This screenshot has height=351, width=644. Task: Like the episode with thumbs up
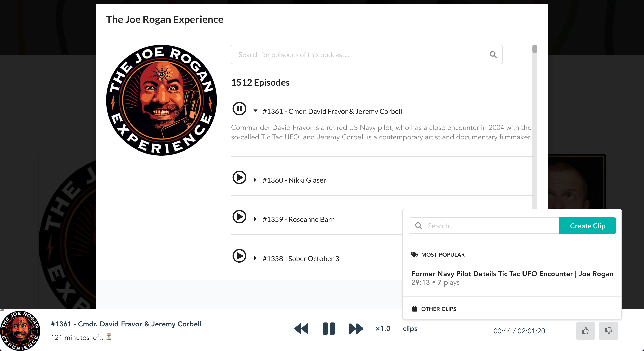(x=585, y=331)
